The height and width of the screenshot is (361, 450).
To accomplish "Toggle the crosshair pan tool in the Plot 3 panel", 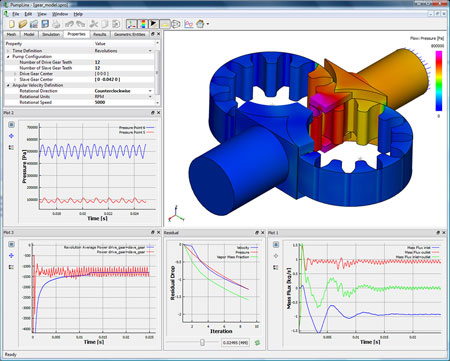I will pos(11,256).
